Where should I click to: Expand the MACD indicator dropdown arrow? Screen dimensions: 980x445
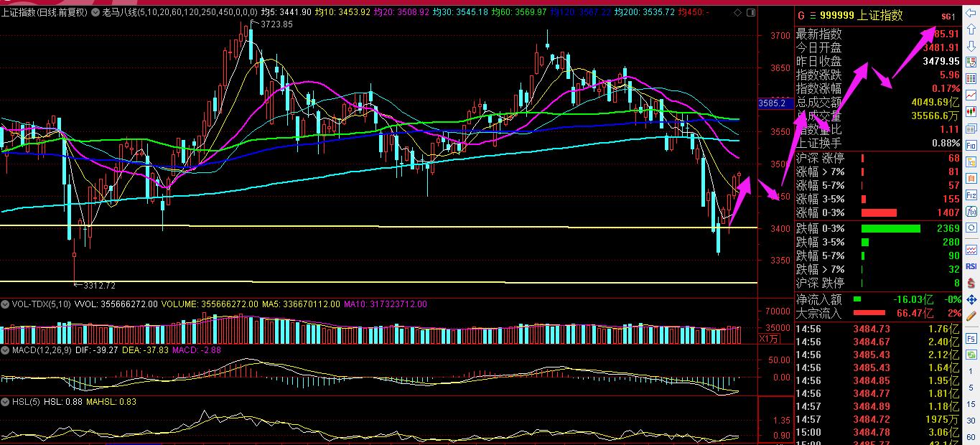[5, 350]
